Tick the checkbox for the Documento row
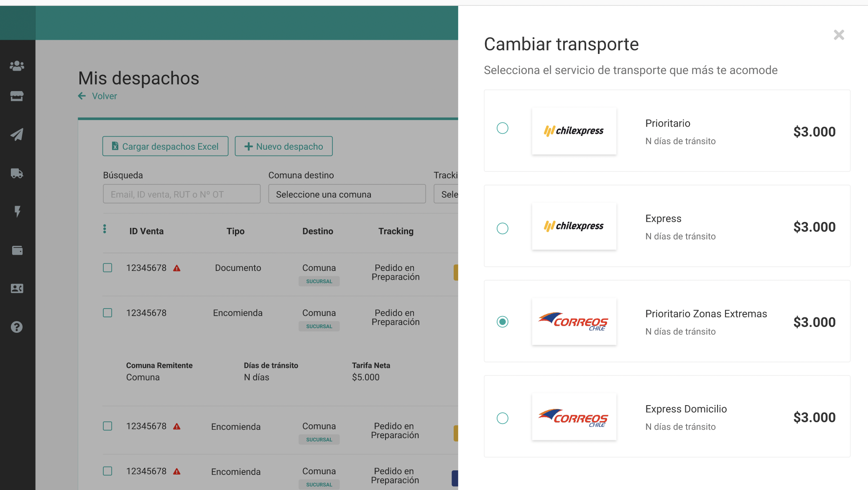The height and width of the screenshot is (490, 868). click(107, 268)
